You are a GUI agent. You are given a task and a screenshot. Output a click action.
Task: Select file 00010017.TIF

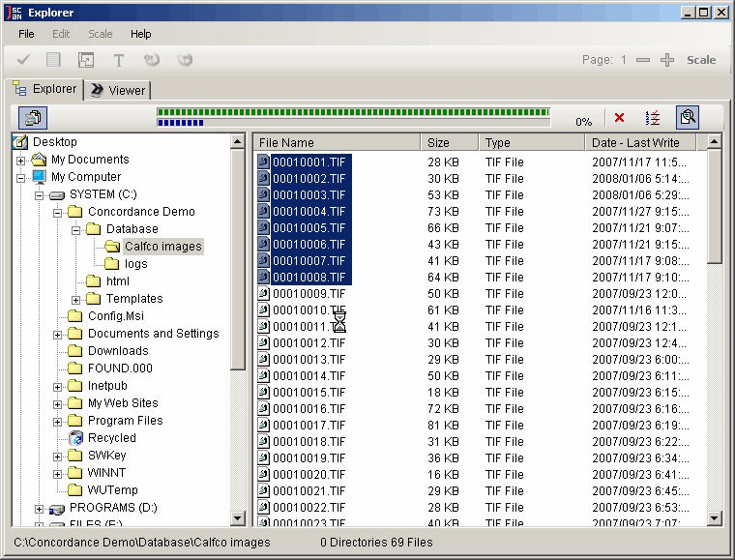309,425
